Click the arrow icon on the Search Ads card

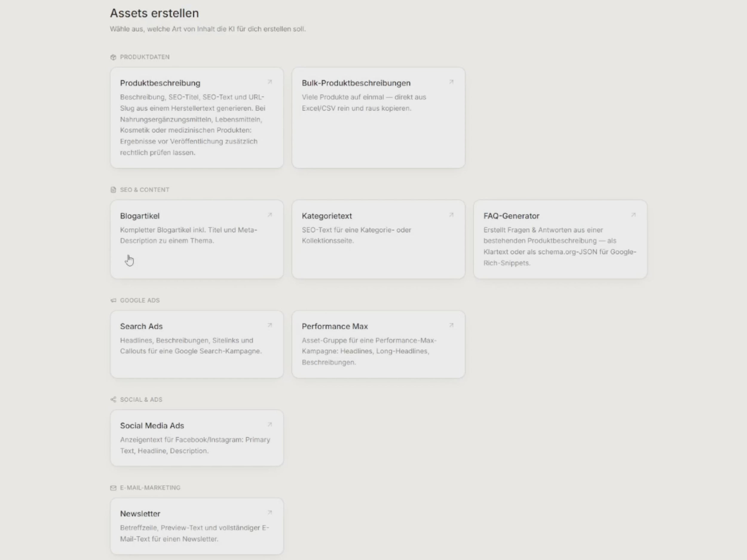(x=270, y=326)
